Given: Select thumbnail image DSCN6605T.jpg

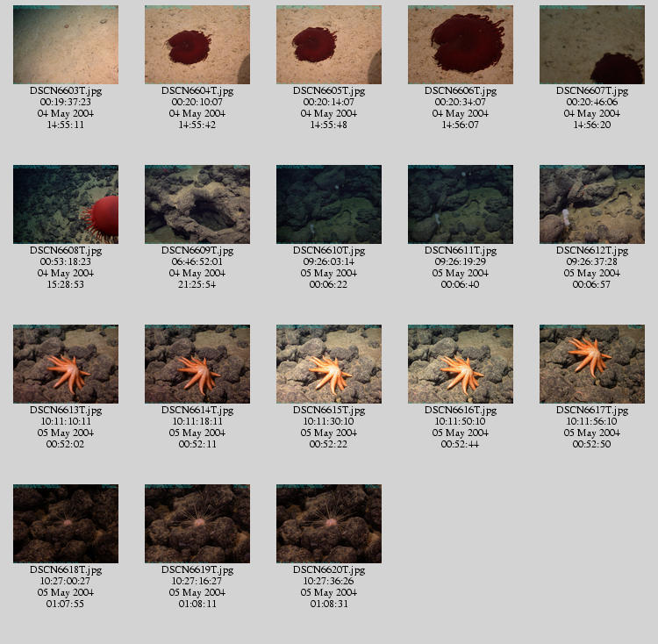Looking at the screenshot, I should 329,45.
